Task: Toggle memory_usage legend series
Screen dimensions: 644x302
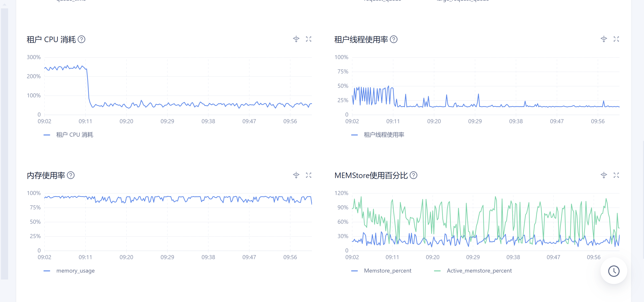Action: point(75,271)
